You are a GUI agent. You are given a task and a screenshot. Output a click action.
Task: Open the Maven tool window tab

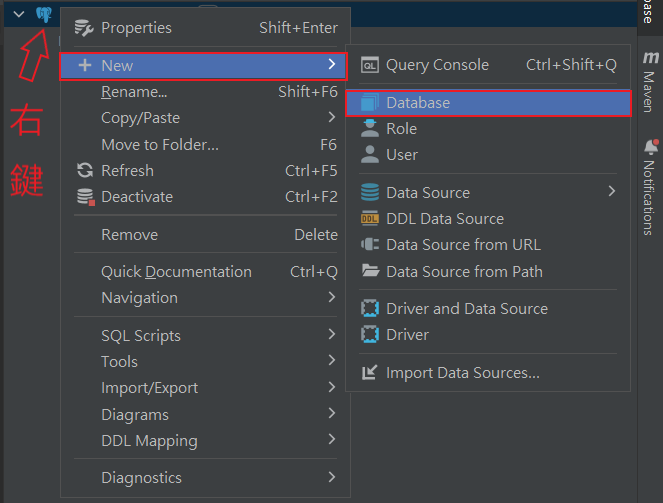click(x=650, y=78)
